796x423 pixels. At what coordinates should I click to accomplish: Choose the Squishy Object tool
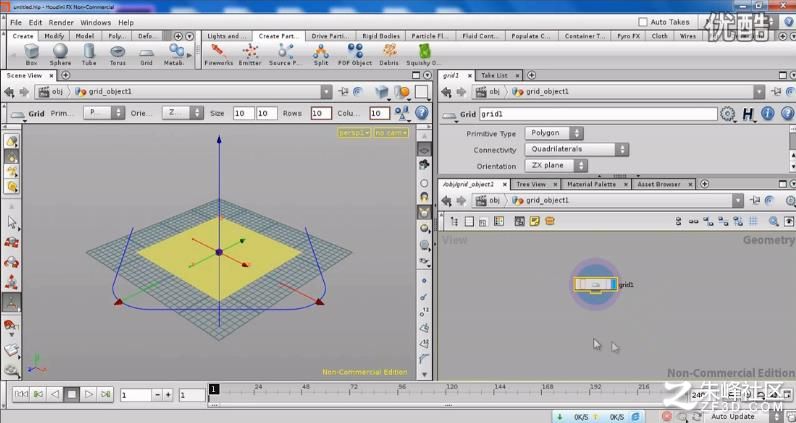423,54
